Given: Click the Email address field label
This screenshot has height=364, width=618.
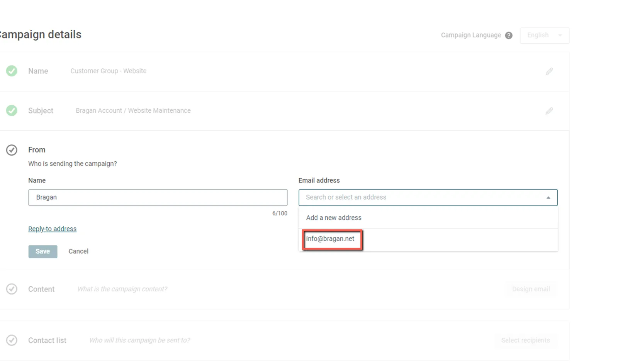Looking at the screenshot, I should click(x=319, y=180).
